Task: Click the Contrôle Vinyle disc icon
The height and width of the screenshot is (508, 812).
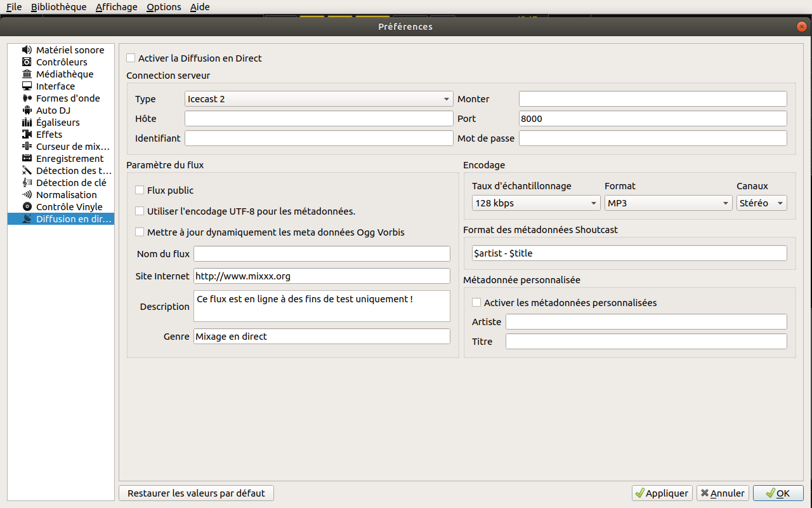Action: [x=27, y=207]
